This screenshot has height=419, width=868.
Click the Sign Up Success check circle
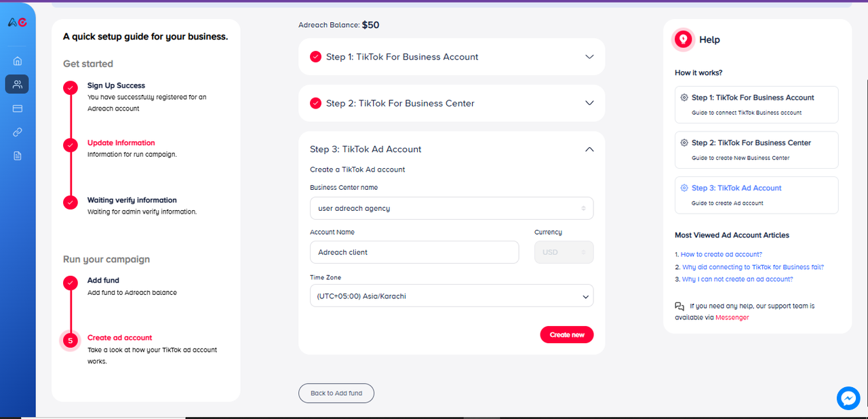tap(71, 88)
